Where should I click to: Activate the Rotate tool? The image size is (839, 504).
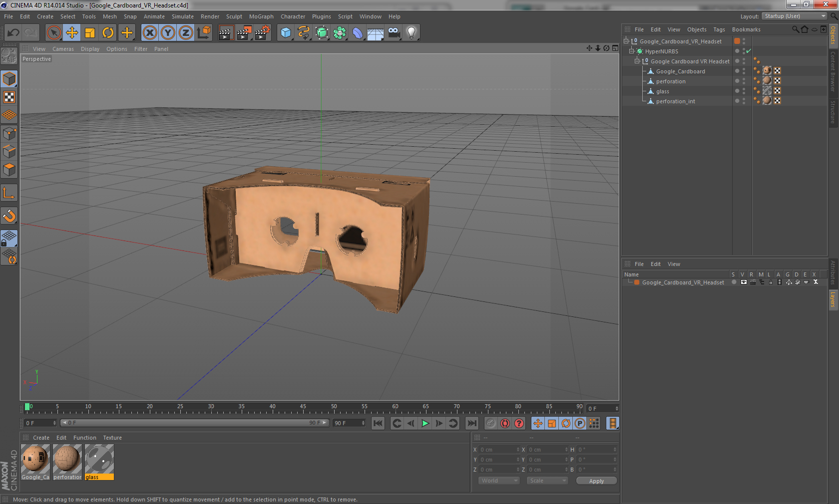[x=108, y=33]
